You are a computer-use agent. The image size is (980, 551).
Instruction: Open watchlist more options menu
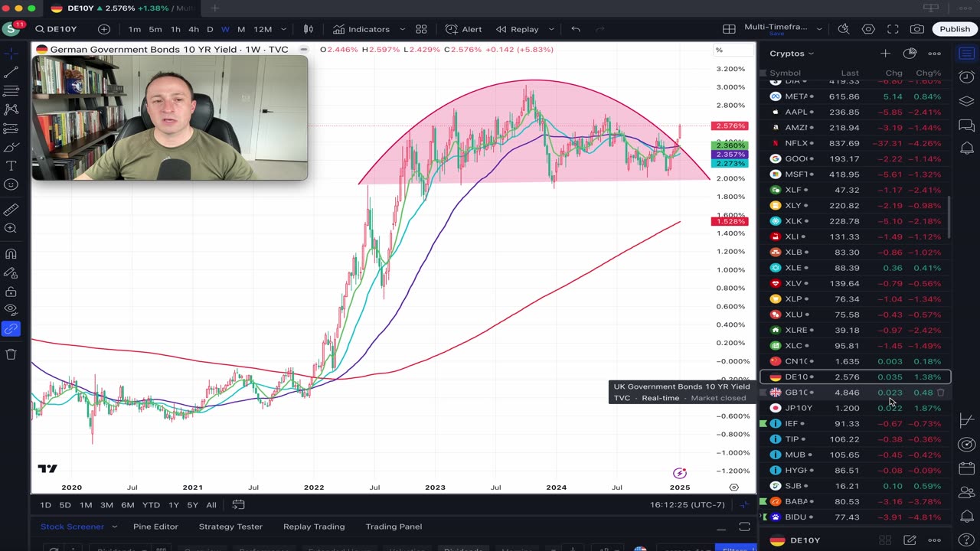point(934,54)
